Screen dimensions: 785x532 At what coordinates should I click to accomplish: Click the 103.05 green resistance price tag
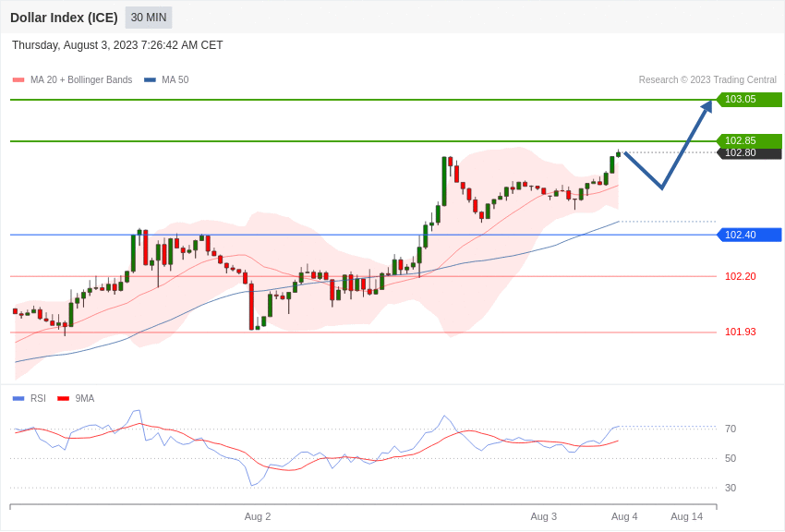(750, 99)
